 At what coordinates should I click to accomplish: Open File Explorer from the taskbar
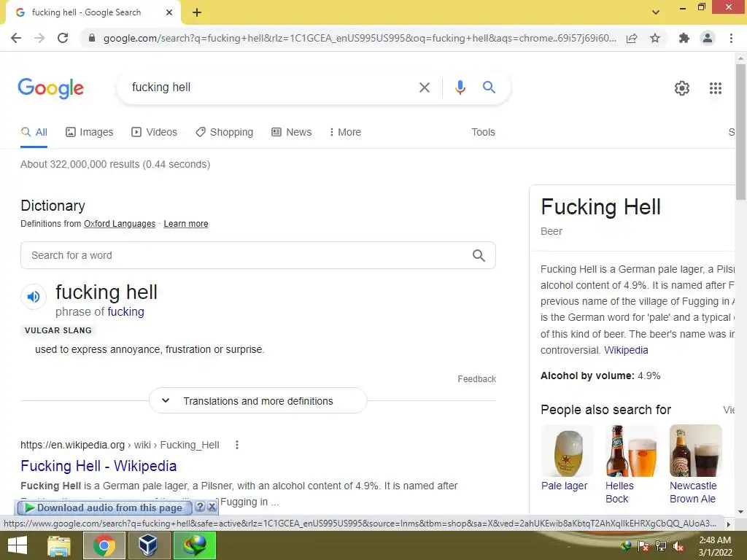pos(59,545)
